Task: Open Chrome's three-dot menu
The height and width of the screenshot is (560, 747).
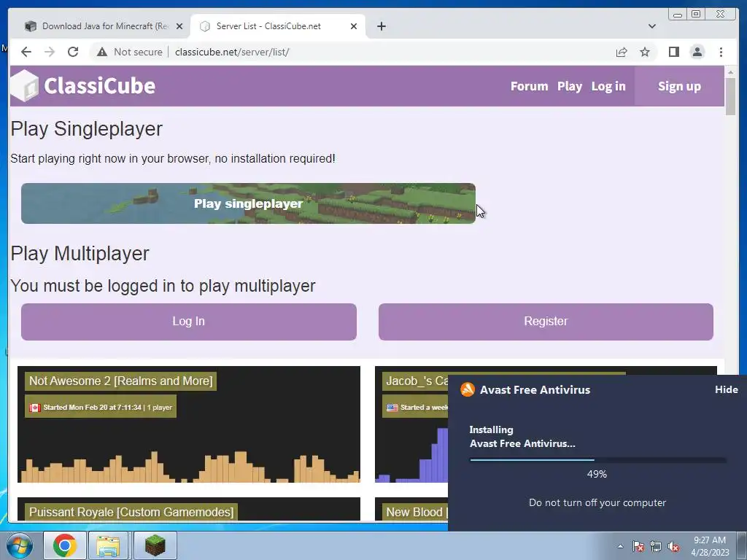Action: (721, 52)
